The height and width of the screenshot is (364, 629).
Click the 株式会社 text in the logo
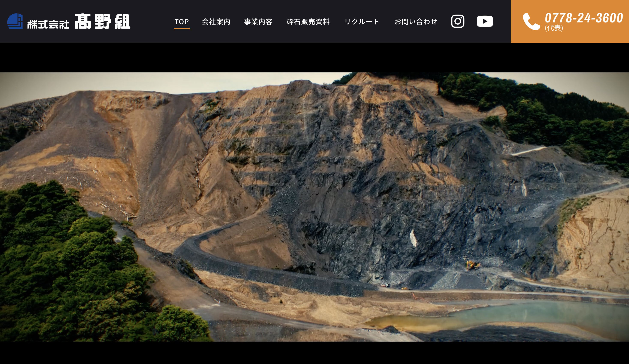[48, 24]
